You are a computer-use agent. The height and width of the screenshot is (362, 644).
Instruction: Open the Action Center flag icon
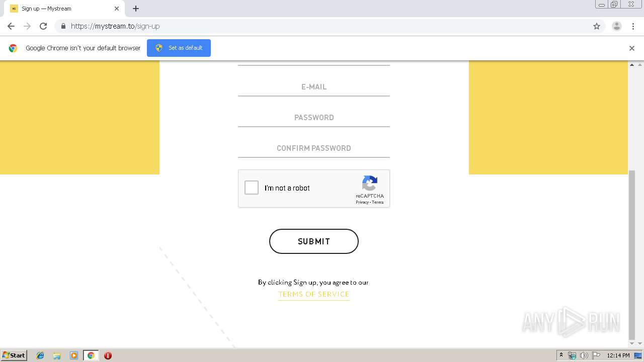[596, 355]
